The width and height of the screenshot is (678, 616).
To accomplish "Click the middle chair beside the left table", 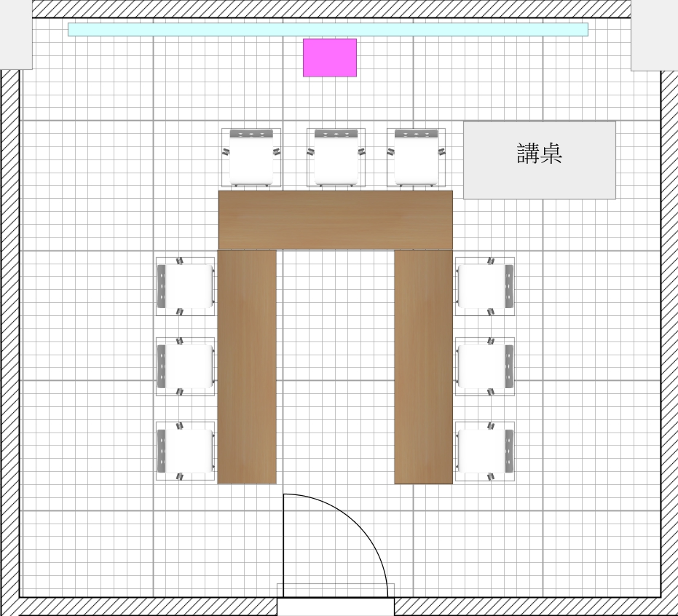I will [186, 366].
